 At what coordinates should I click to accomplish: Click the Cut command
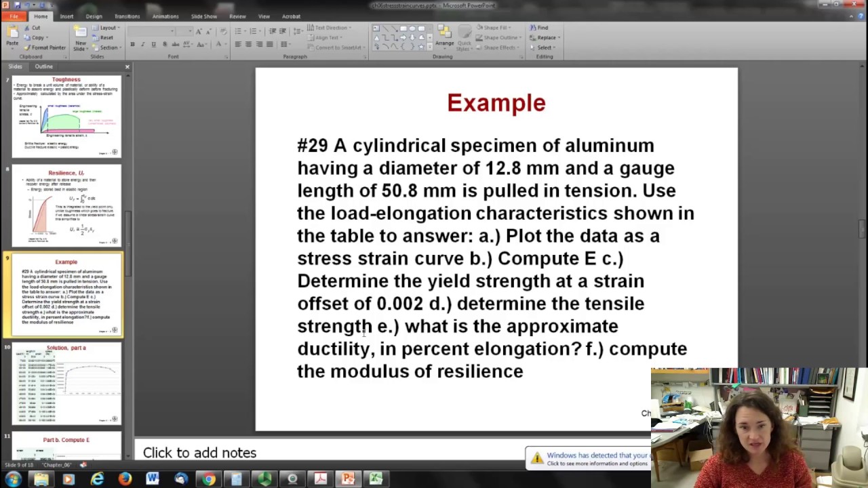click(31, 28)
